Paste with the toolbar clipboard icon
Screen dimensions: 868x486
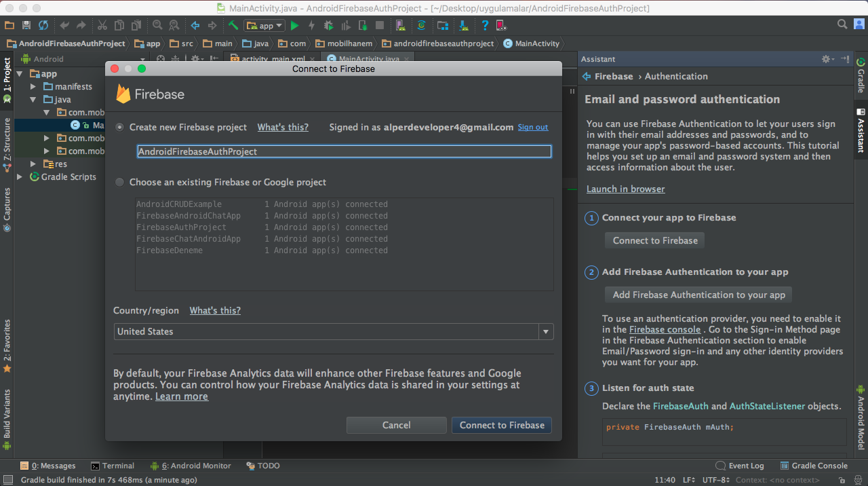[136, 26]
